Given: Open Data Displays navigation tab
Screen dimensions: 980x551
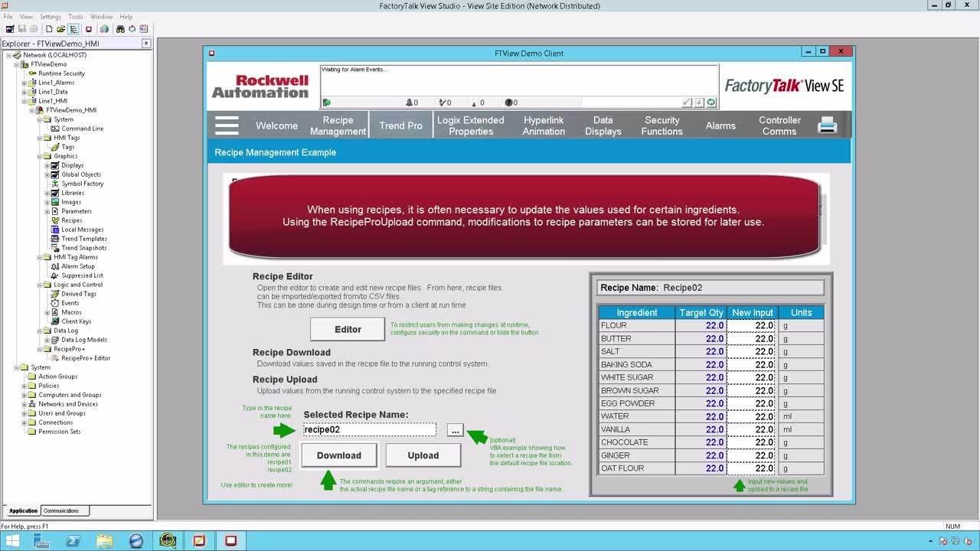Looking at the screenshot, I should (x=603, y=126).
